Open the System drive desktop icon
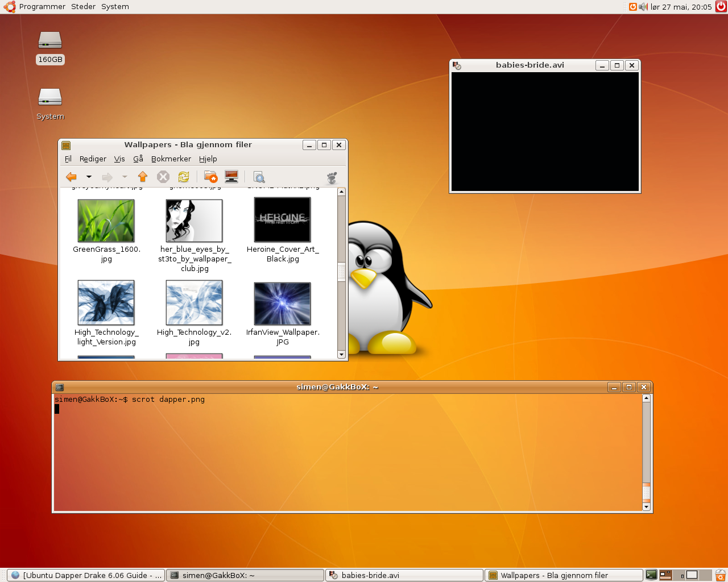The image size is (728, 582). click(50, 97)
